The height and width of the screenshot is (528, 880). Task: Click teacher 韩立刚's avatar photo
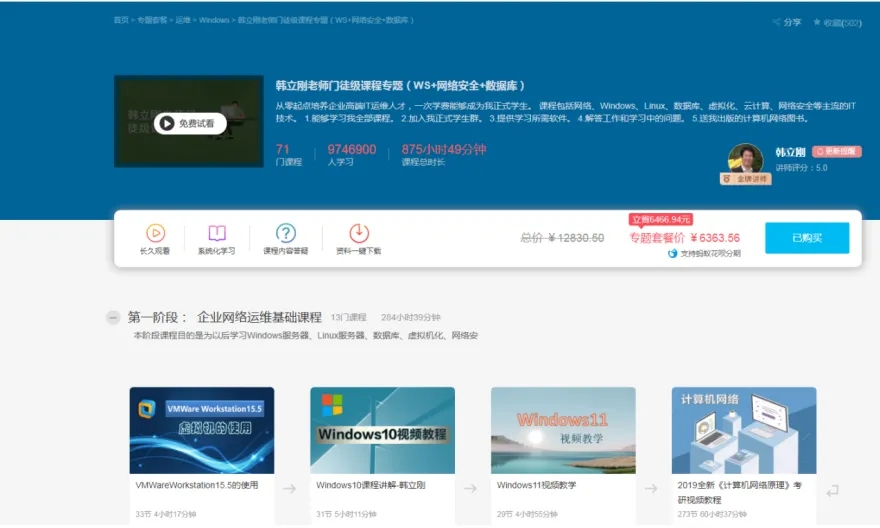(x=745, y=158)
